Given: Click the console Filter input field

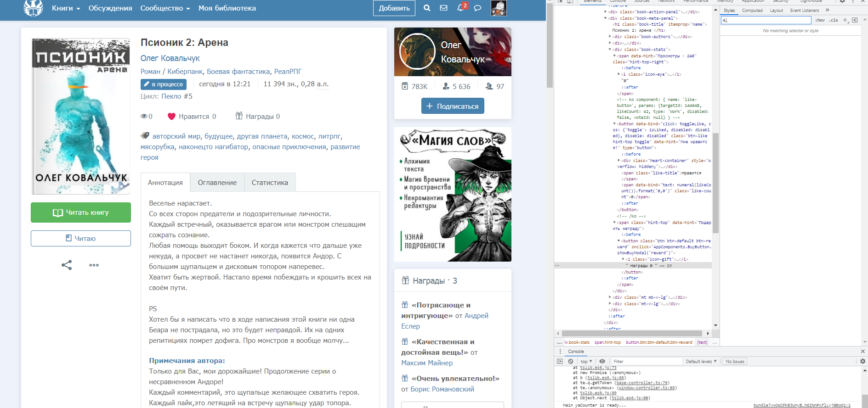Looking at the screenshot, I should [x=646, y=361].
